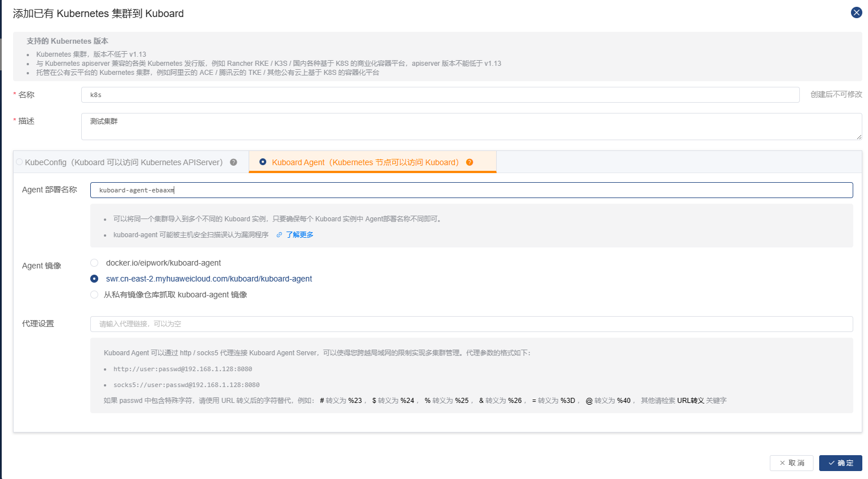Viewport: 868px width, 479px height.
Task: Click the dialog title 添加已有 Kubernetes 集群到 Kuboard
Action: pos(98,14)
